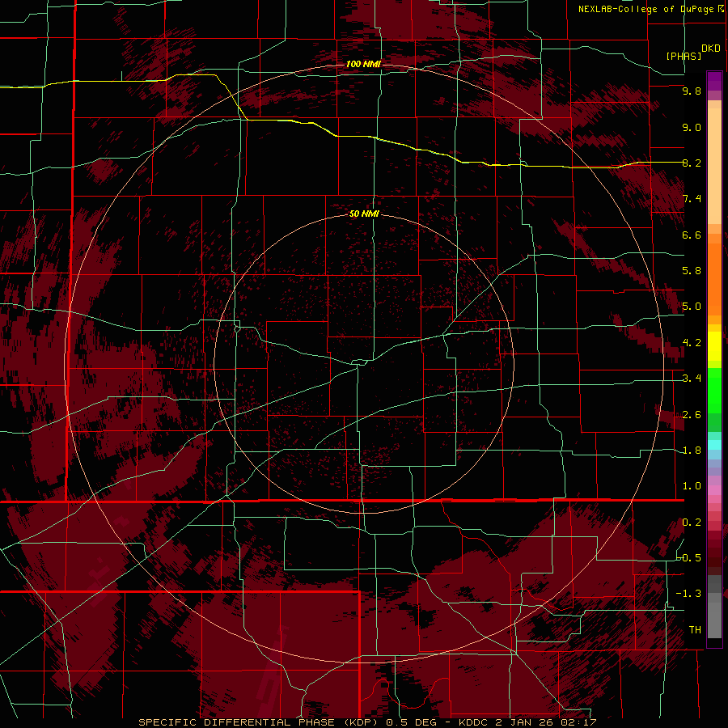Click the purple swatch atop the color bar
The height and width of the screenshot is (728, 728).
point(714,81)
